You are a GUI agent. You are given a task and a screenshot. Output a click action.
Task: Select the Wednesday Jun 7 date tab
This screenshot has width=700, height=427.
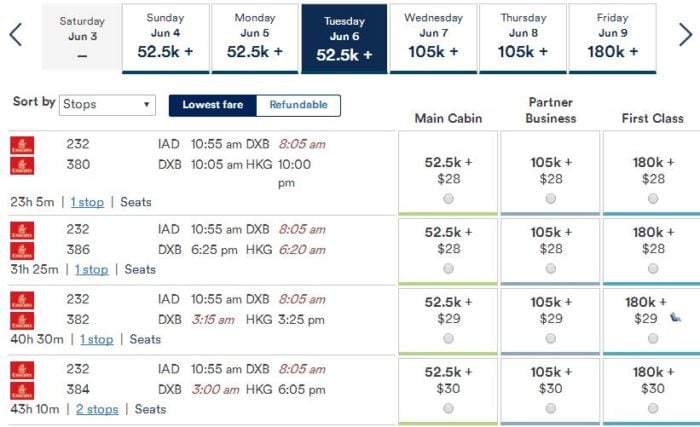click(x=433, y=38)
